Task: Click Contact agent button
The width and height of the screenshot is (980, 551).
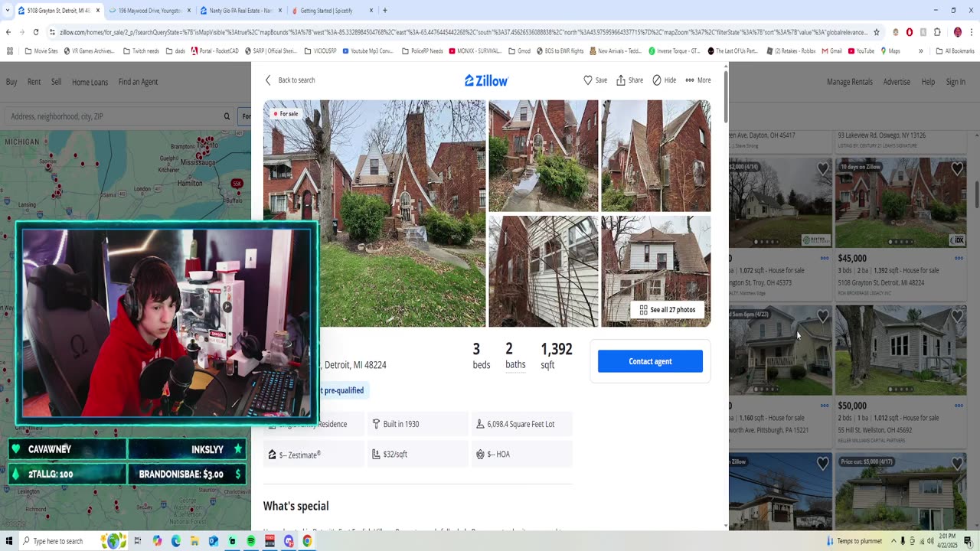Action: 650,361
